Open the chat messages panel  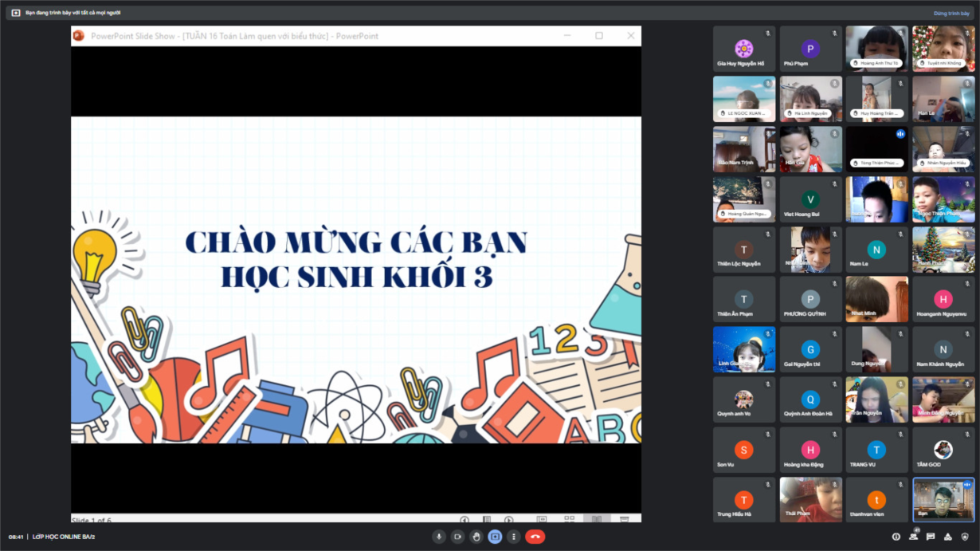931,537
